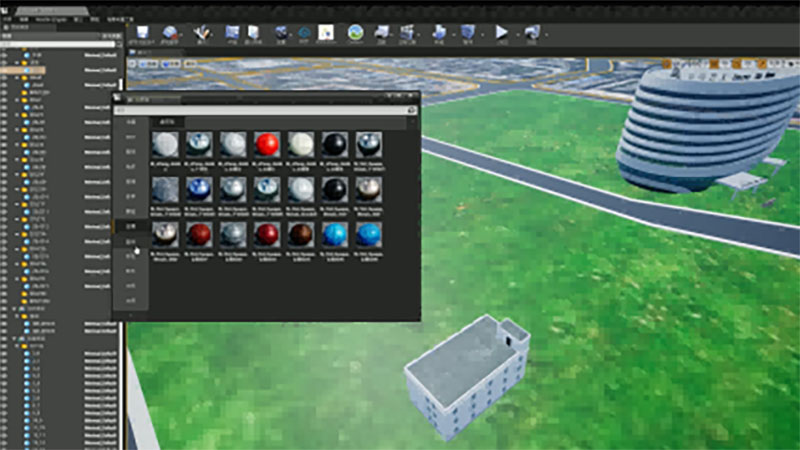Toggle visibility eye of first outliner row

[x=5, y=54]
